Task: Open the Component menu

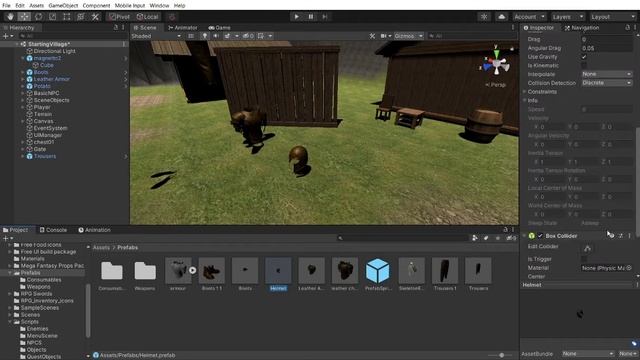Action: 96,6
